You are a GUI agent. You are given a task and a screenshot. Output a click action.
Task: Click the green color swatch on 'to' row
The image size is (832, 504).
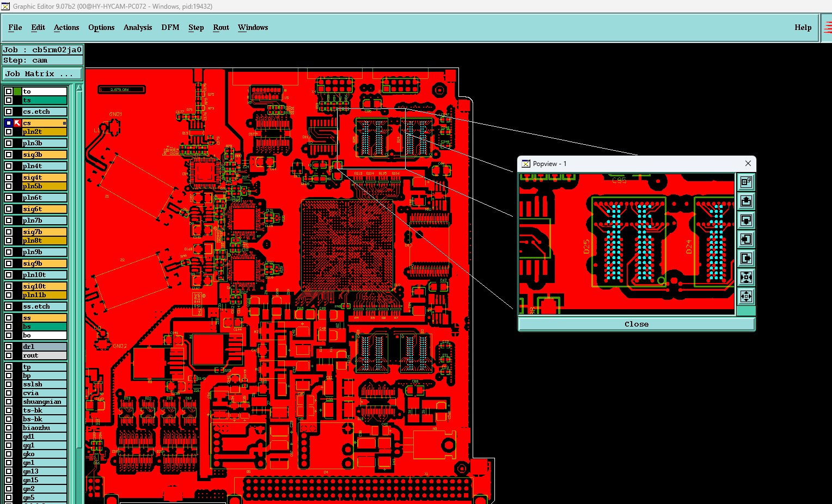(17, 91)
